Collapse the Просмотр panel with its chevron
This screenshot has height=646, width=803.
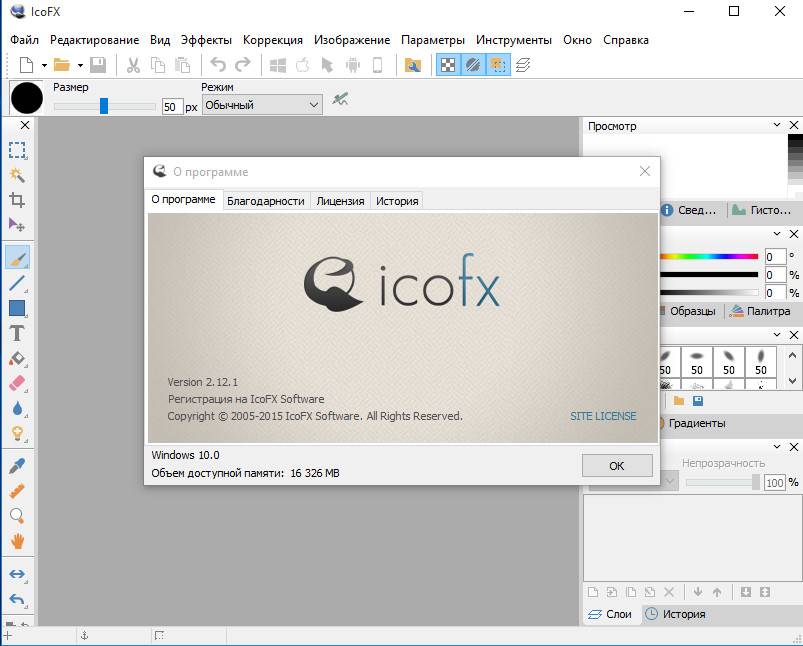777,125
